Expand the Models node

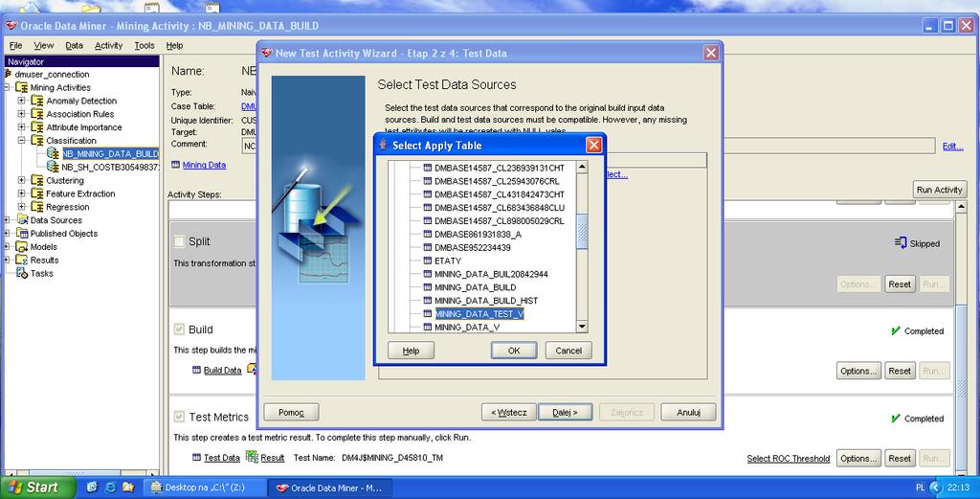tap(7, 246)
